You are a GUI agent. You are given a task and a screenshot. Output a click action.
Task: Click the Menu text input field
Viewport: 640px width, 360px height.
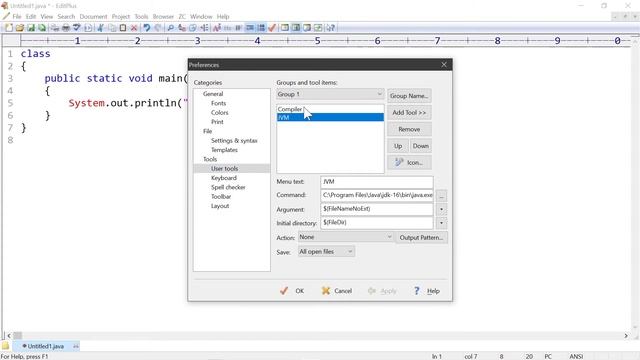coord(377,182)
